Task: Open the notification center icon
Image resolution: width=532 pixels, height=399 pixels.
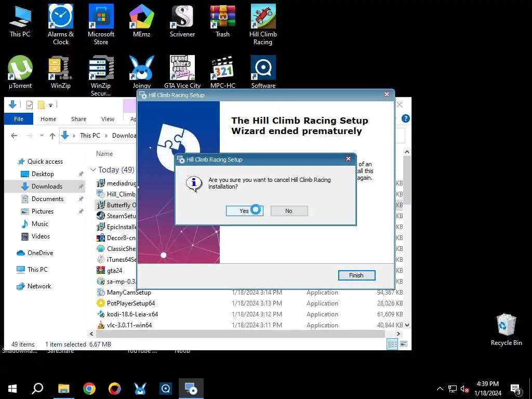Action: click(516, 389)
